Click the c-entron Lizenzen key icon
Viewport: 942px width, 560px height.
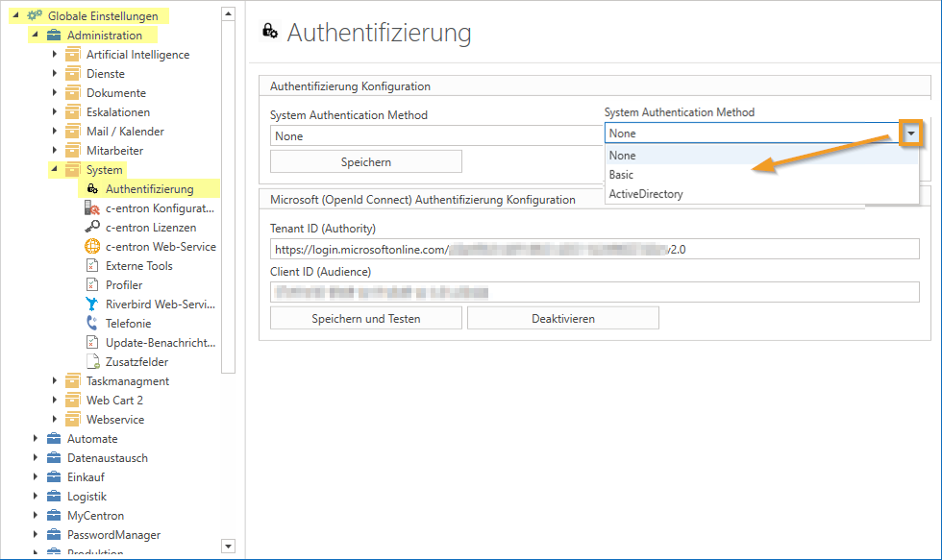[92, 228]
